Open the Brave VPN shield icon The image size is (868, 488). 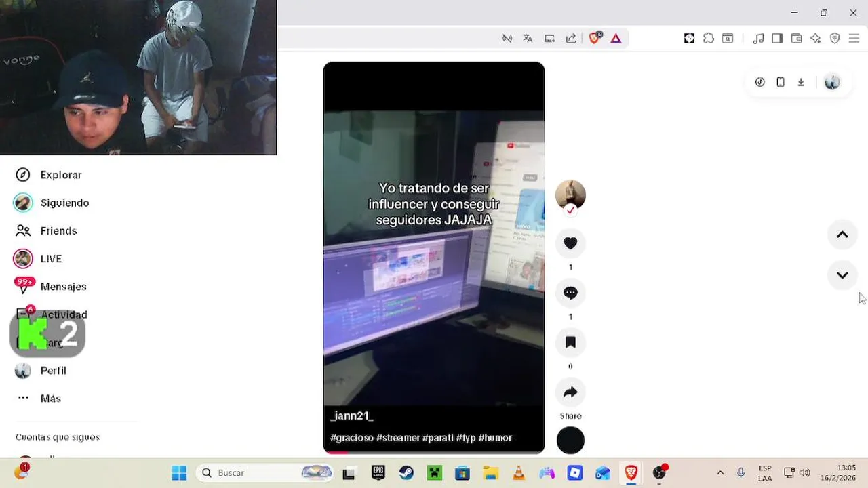[x=835, y=39]
